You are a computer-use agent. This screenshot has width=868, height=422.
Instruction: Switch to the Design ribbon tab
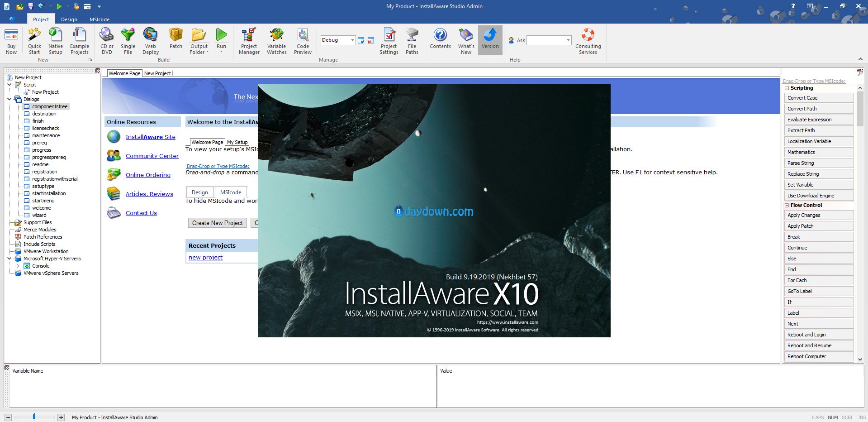click(69, 19)
